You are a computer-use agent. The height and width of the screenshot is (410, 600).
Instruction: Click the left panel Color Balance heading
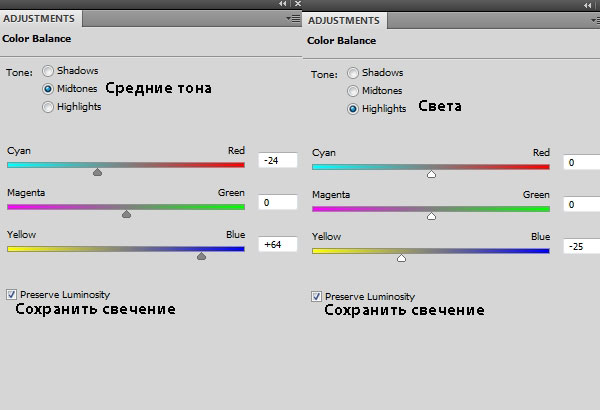coord(37,39)
